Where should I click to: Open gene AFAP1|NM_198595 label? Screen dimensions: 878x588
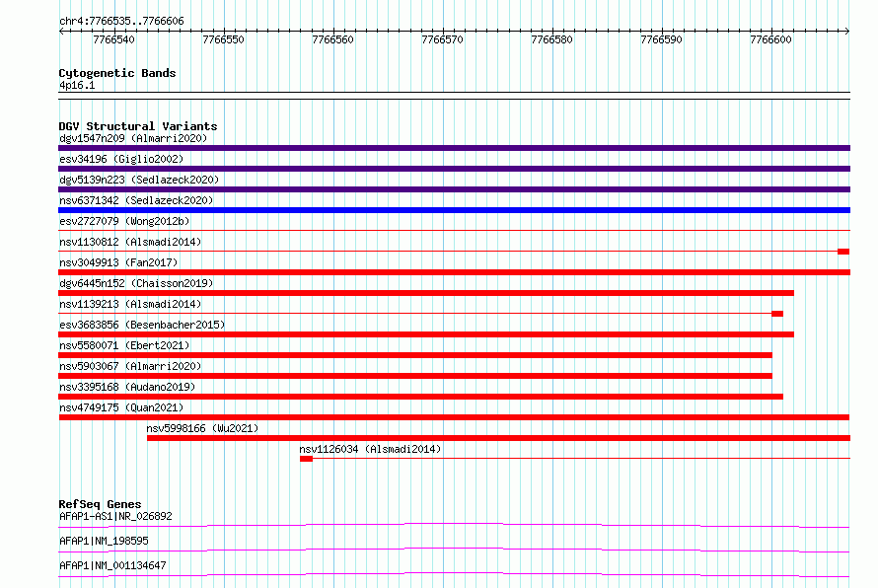pos(104,541)
